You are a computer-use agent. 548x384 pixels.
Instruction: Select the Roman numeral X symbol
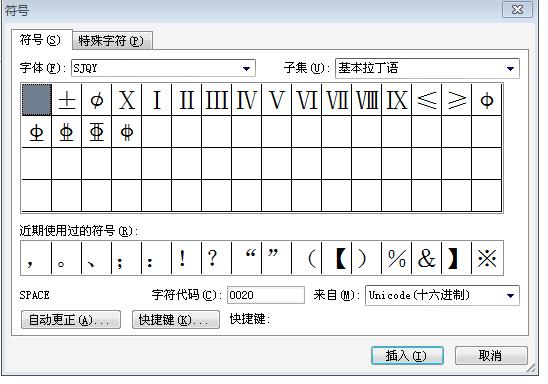tap(127, 100)
